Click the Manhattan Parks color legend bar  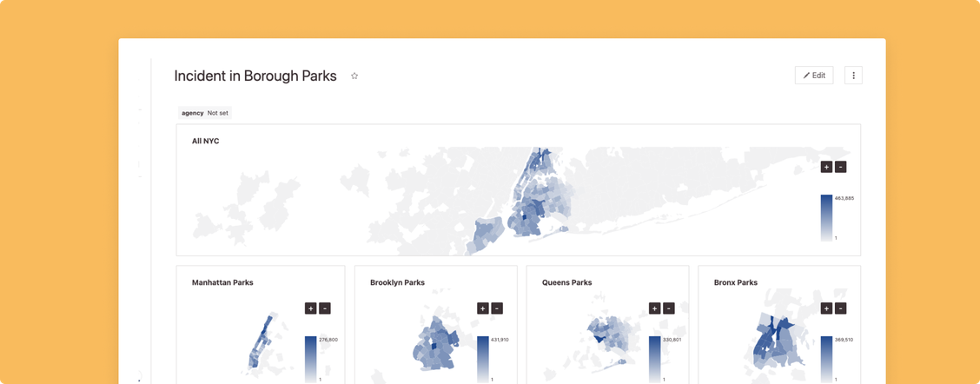tap(311, 360)
